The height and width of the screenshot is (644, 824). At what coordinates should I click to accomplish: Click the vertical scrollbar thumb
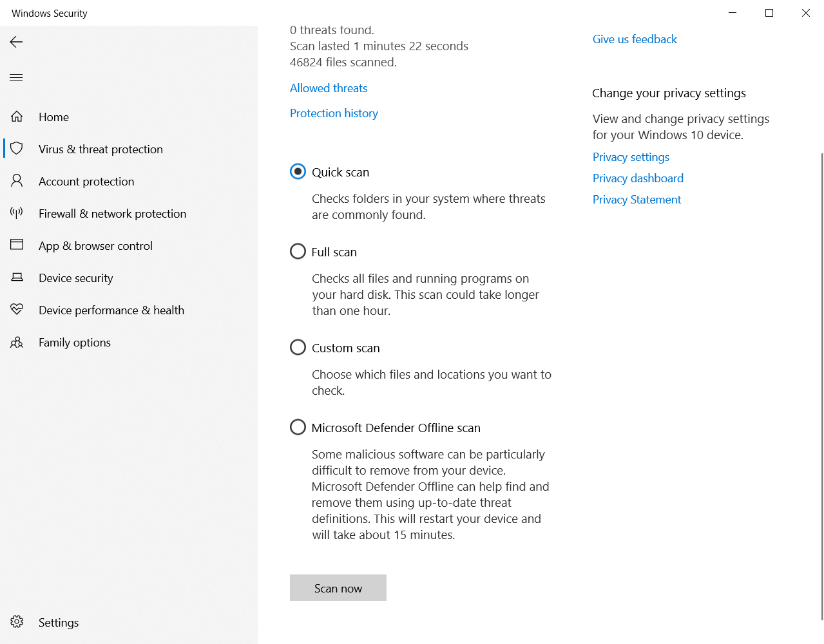click(x=821, y=386)
